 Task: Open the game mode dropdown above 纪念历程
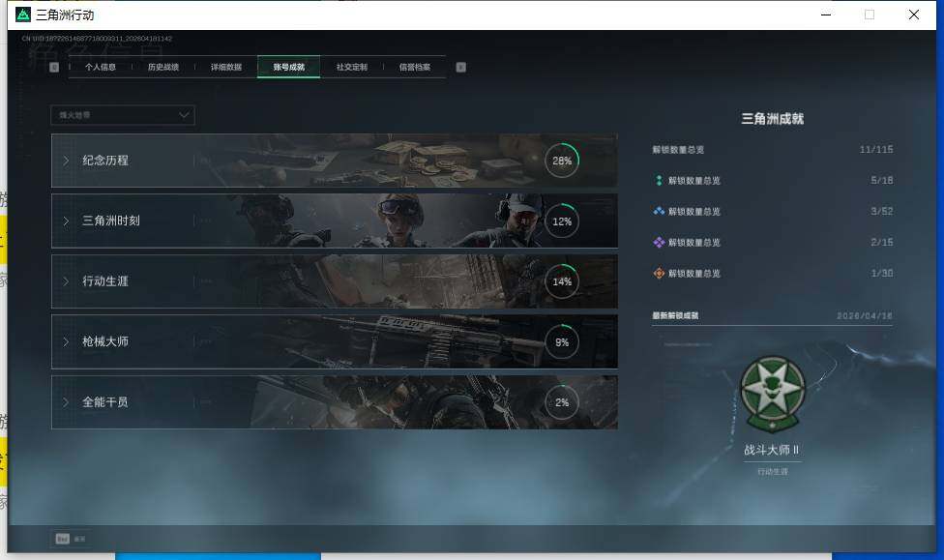point(123,115)
